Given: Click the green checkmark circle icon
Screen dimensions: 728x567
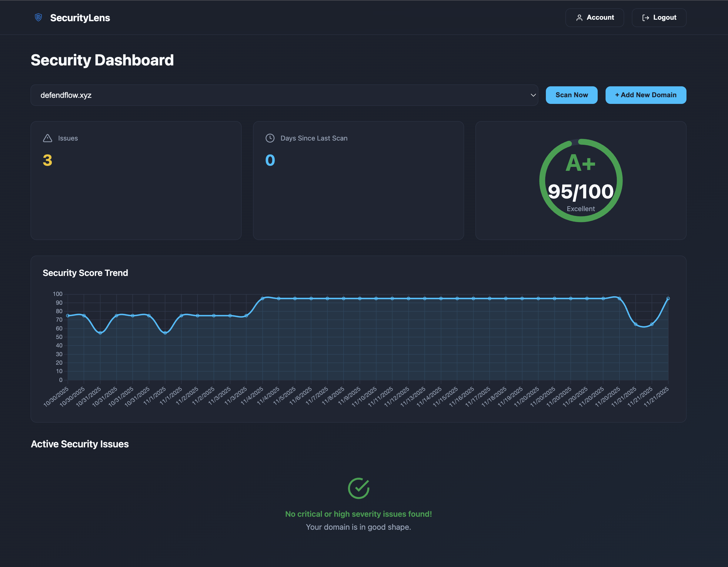Looking at the screenshot, I should (358, 488).
